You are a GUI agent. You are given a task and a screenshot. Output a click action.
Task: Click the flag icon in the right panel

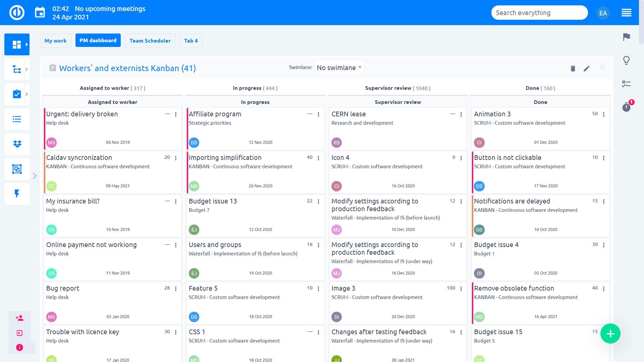(626, 38)
